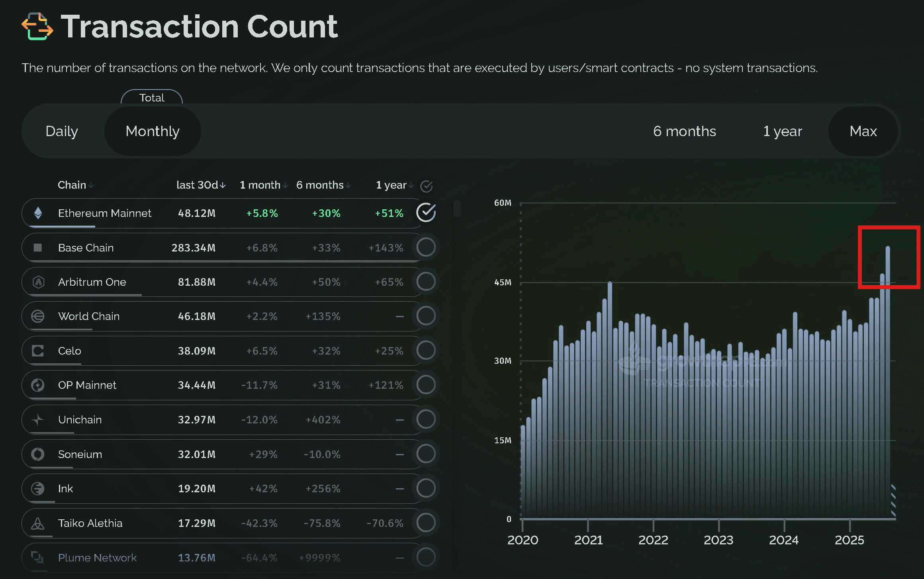Click the 2025 label on the chart axis
This screenshot has width=924, height=579.
point(850,540)
